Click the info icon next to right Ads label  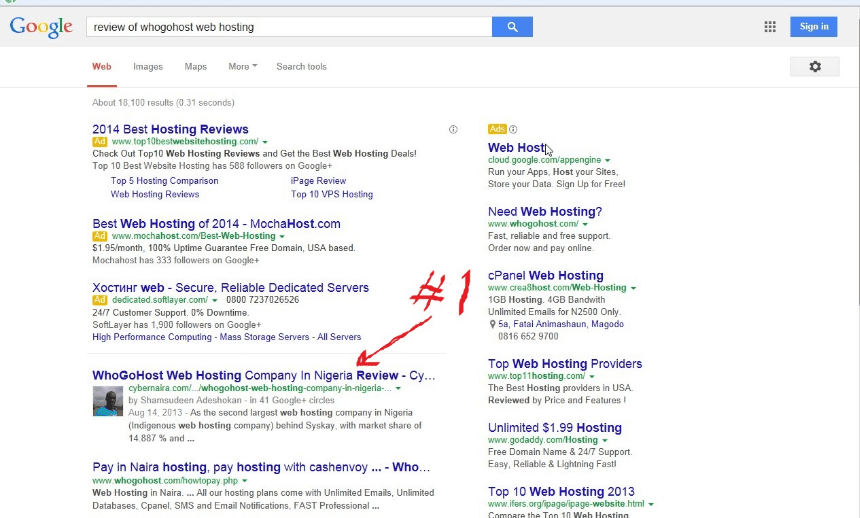(x=513, y=129)
